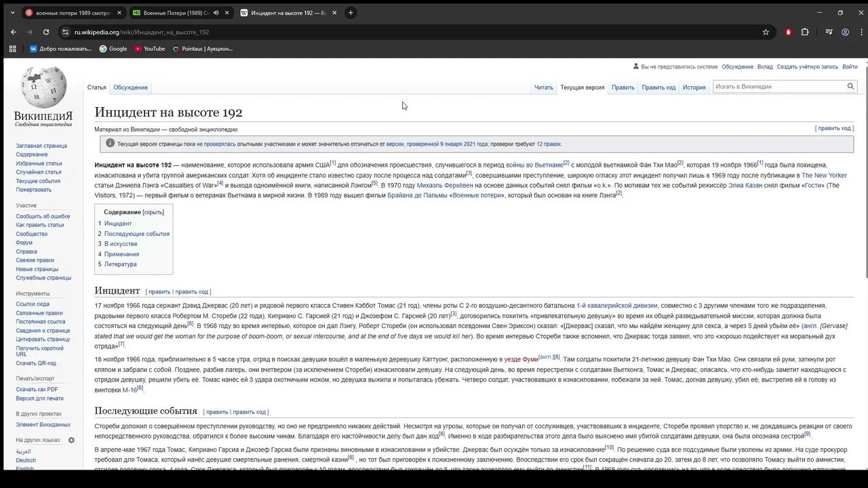Open site information icon in address bar

(x=65, y=32)
